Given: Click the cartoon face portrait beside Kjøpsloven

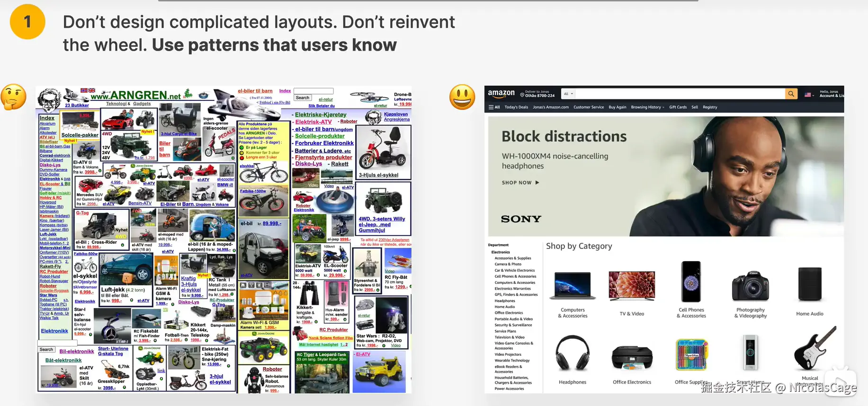Looking at the screenshot, I should point(373,117).
